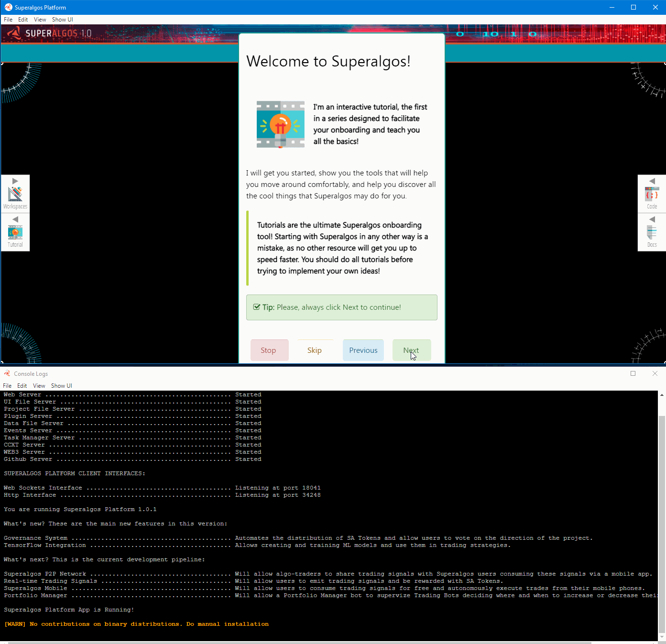Open View menu in Console Logs window

click(x=39, y=386)
